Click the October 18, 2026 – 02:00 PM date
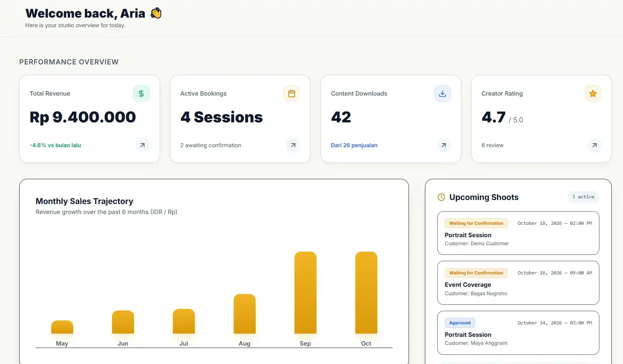Image resolution: width=623 pixels, height=364 pixels. click(555, 223)
